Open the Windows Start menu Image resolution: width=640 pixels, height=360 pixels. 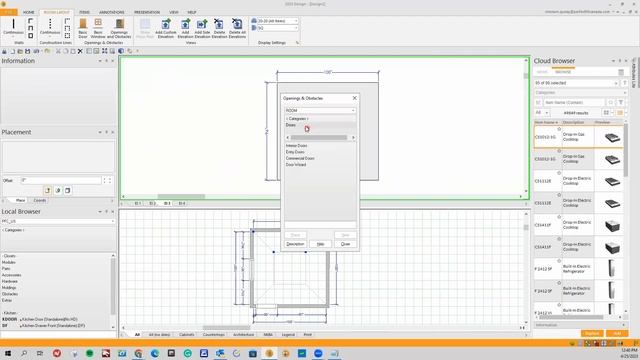pyautogui.click(x=8, y=353)
